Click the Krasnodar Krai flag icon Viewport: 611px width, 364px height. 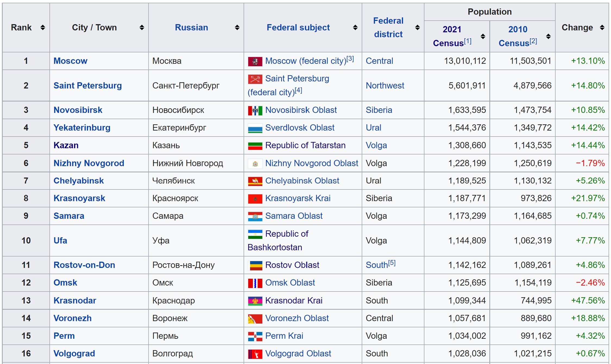click(x=255, y=301)
